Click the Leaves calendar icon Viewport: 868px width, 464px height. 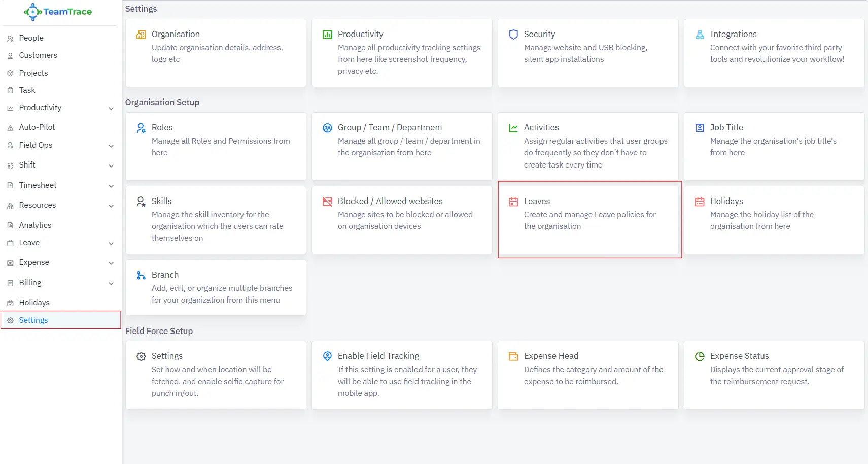click(513, 202)
